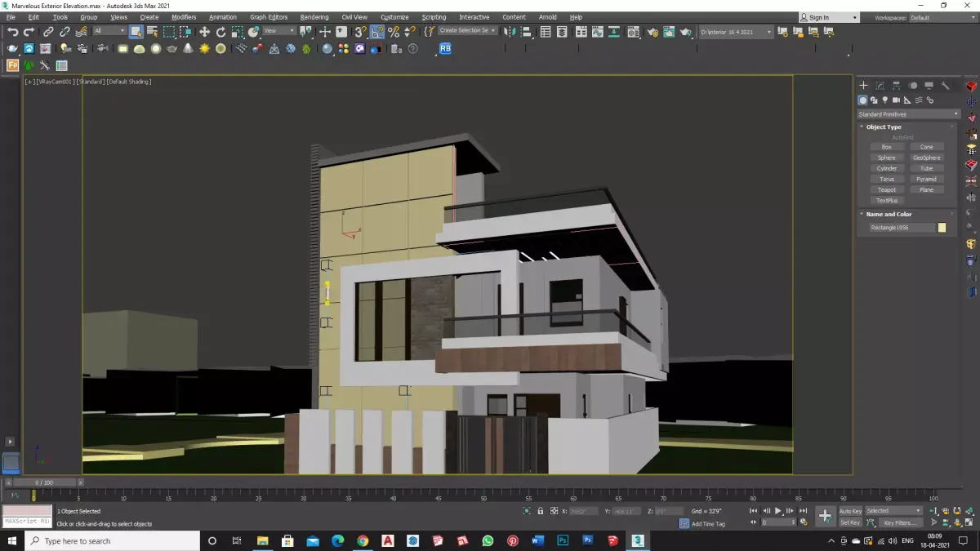Click the Add Time Tag icon

(x=684, y=523)
